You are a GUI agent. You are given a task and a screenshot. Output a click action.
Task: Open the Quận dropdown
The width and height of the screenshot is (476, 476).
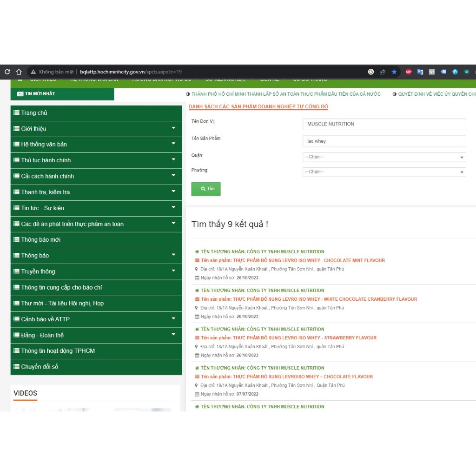click(x=384, y=157)
